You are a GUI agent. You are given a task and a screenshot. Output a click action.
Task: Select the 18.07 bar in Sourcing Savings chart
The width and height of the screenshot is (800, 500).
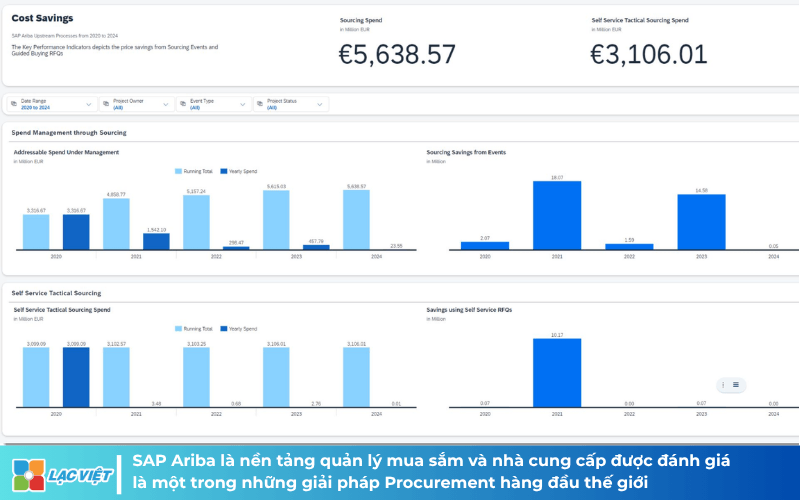point(557,215)
